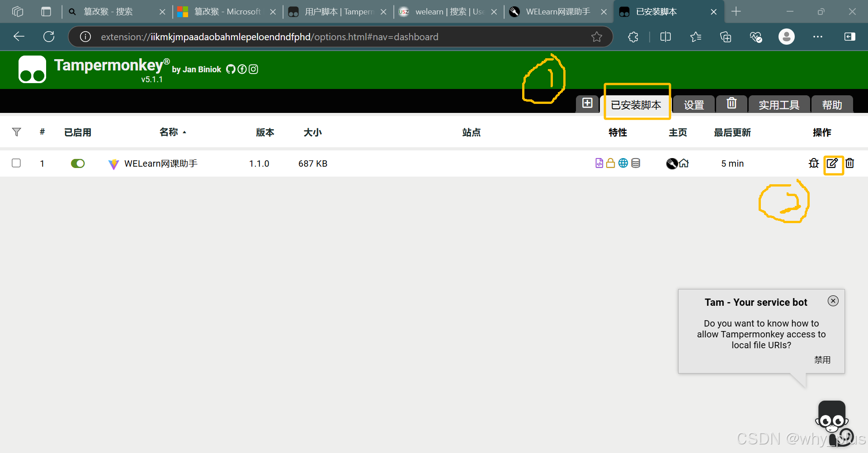Switch to 帮助 tab
The image size is (868, 453).
(x=832, y=105)
